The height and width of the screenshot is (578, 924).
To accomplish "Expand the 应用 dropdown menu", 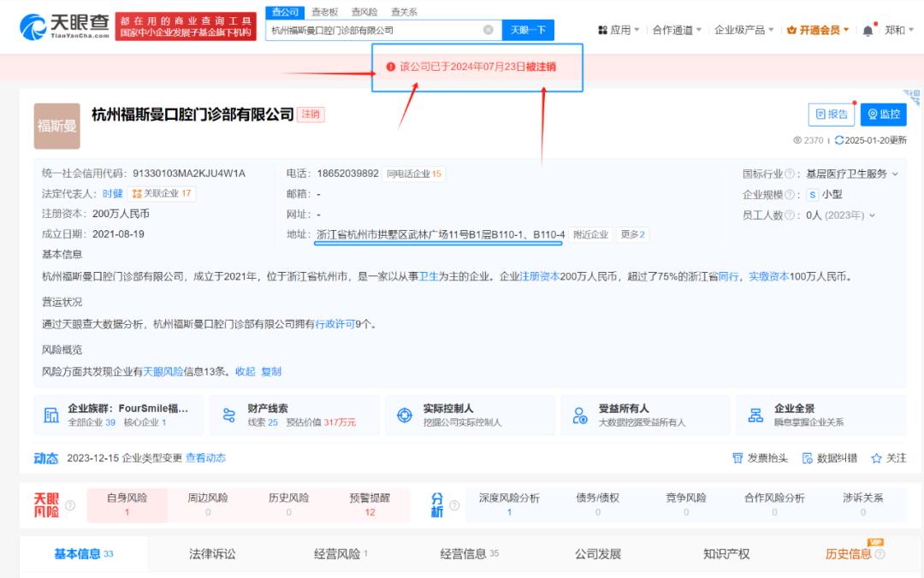I will point(637,30).
